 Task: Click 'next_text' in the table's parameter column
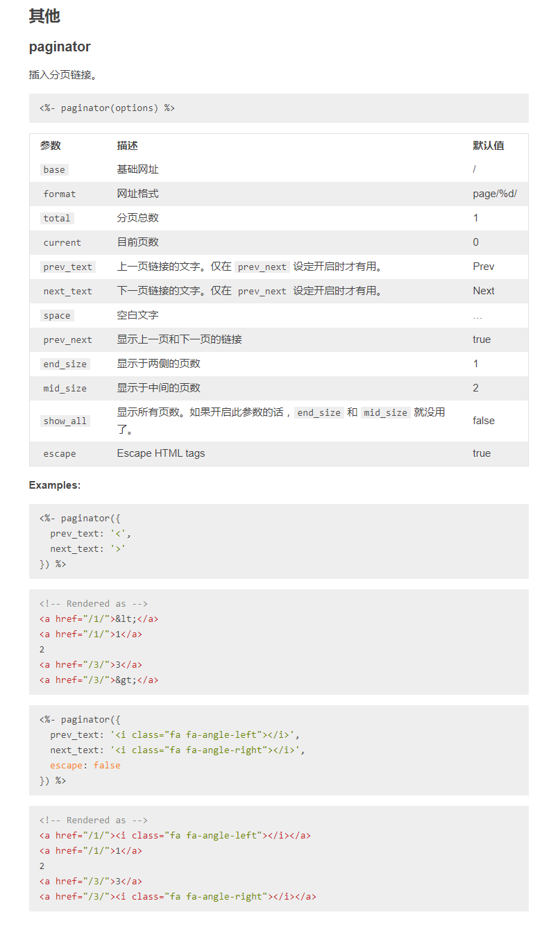point(67,291)
